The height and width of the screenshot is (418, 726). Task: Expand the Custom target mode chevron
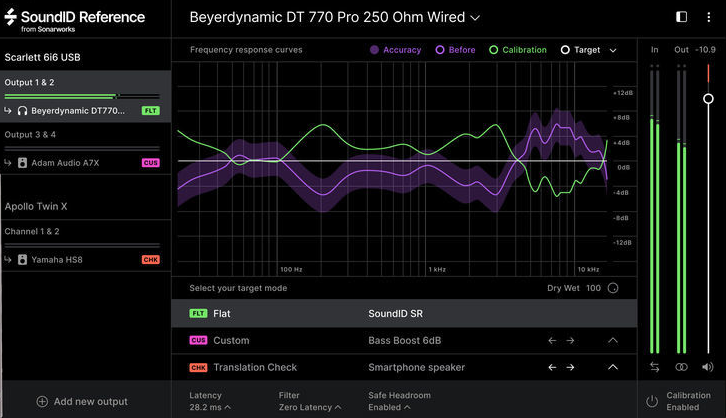point(613,340)
